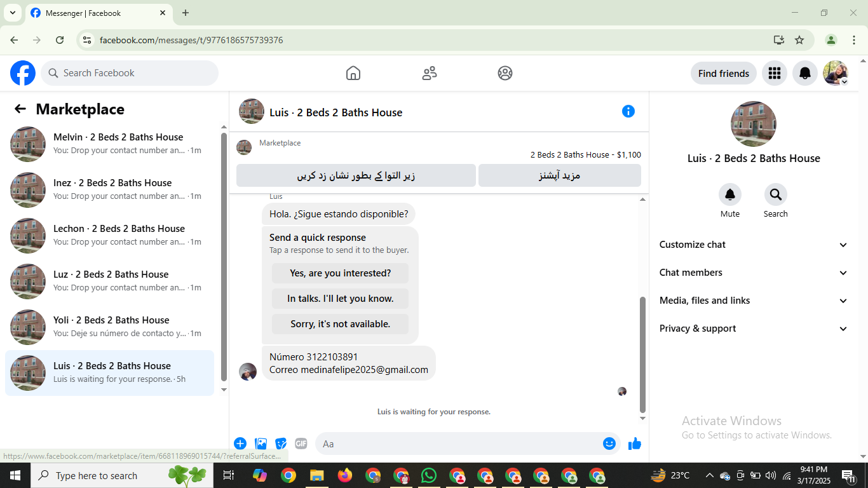Open File Explorer from the taskbar
Screen dimensions: 868x488
point(317,475)
